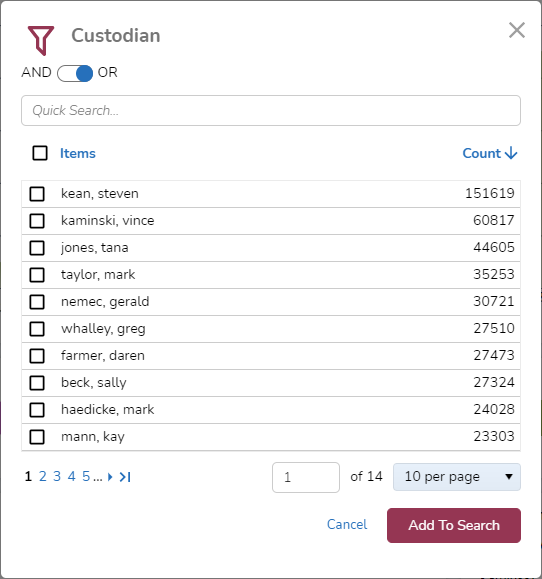This screenshot has width=542, height=579.
Task: Click Add To Search button
Action: pyautogui.click(x=454, y=525)
